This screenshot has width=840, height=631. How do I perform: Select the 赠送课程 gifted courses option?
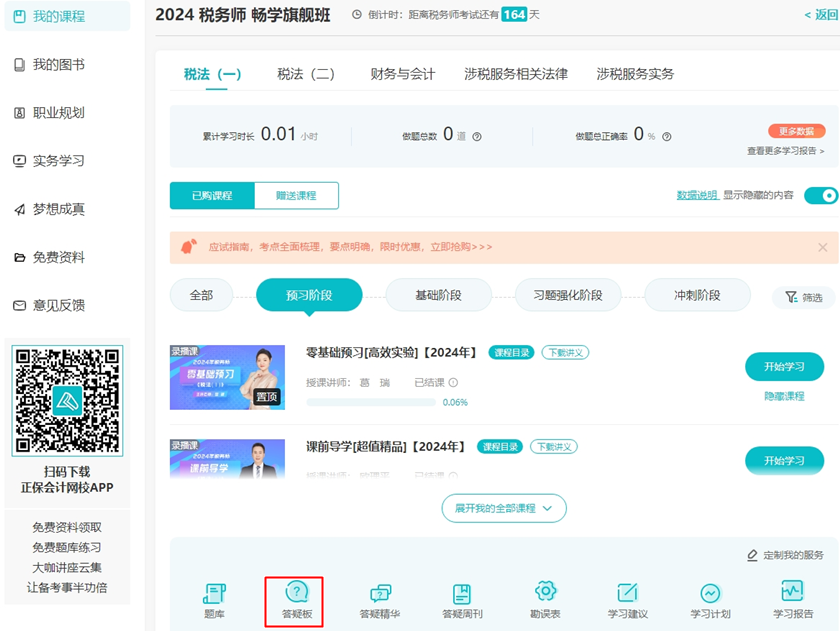pos(296,196)
